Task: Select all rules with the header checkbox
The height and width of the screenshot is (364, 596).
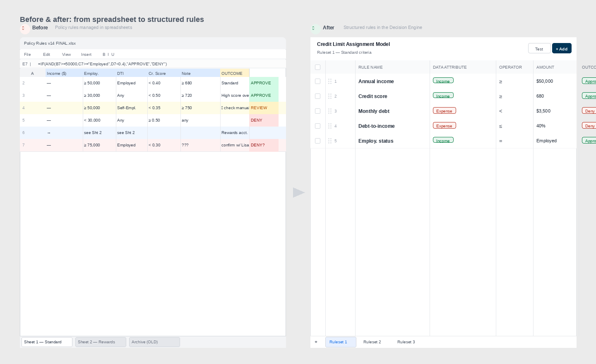Action: pos(317,67)
